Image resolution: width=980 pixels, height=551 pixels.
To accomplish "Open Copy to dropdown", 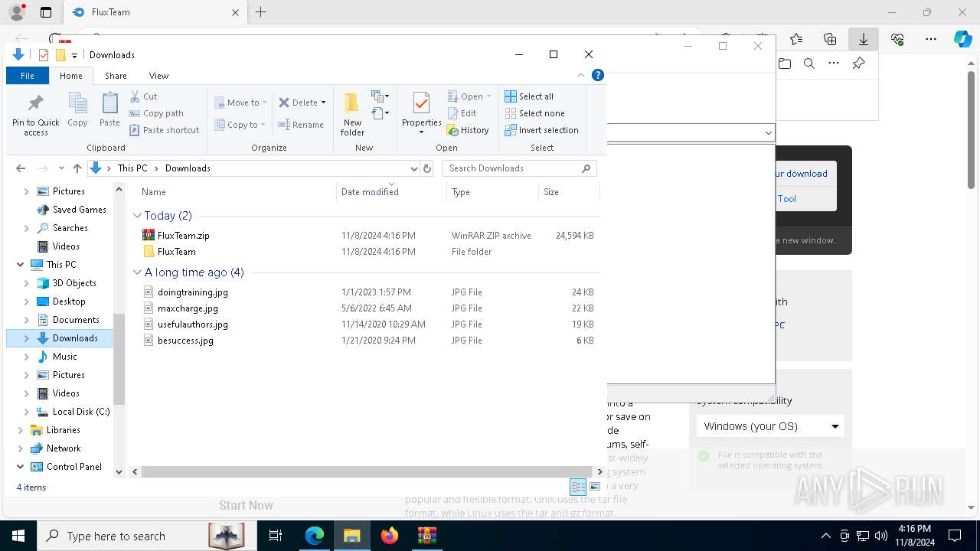I will 240,125.
